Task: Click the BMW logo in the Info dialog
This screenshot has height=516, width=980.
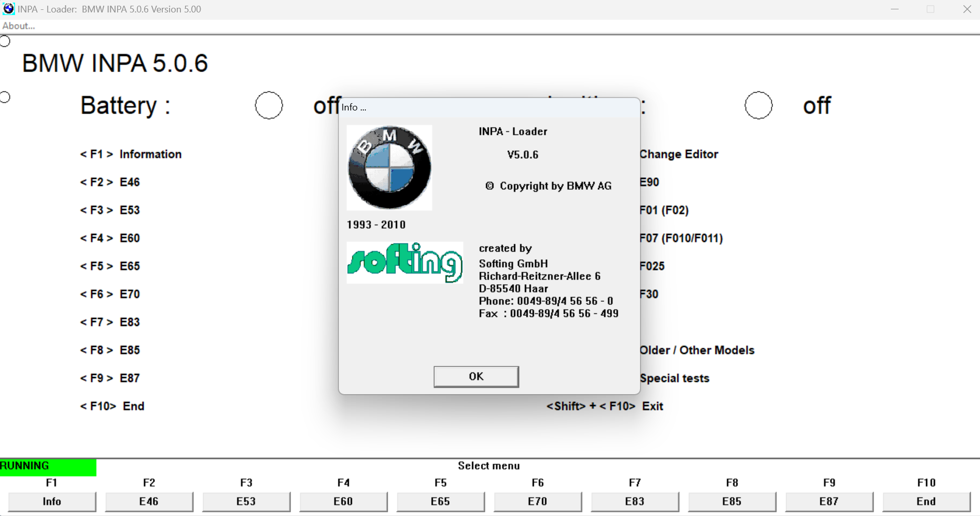Action: point(389,168)
